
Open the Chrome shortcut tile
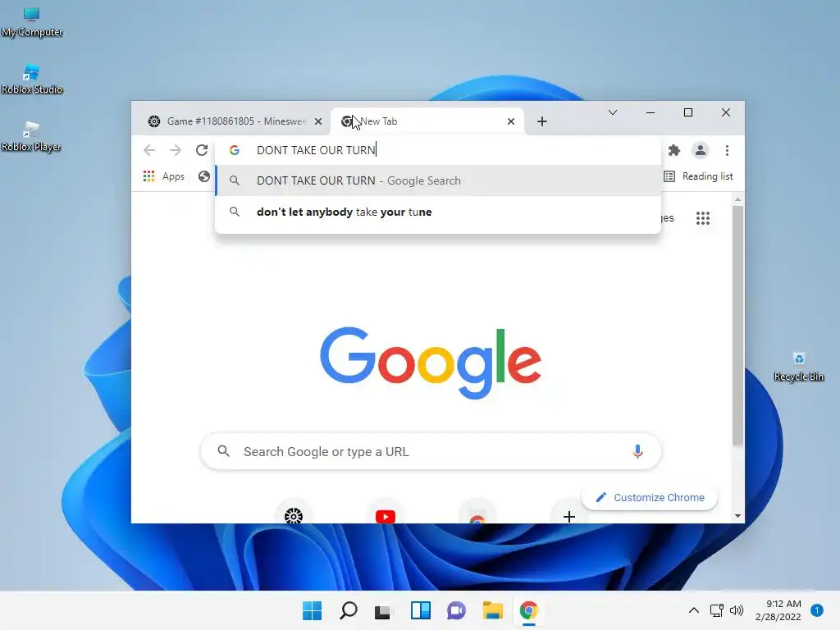pos(477,517)
